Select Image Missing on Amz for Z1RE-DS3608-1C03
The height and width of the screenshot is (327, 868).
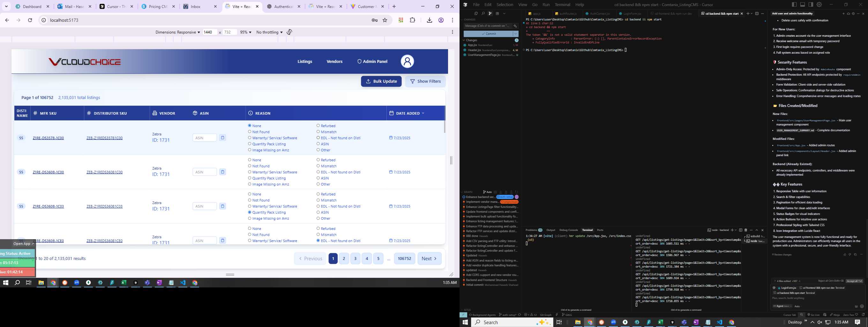[x=250, y=218]
